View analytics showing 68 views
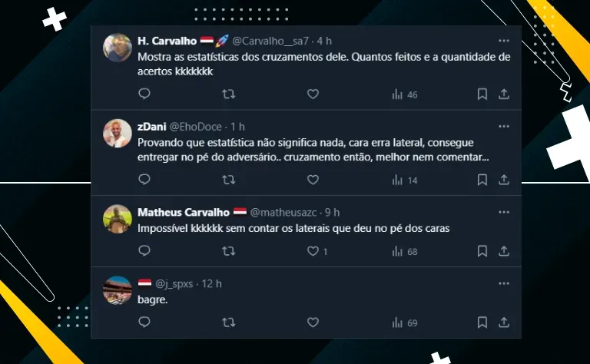This screenshot has height=364, width=590. click(405, 251)
